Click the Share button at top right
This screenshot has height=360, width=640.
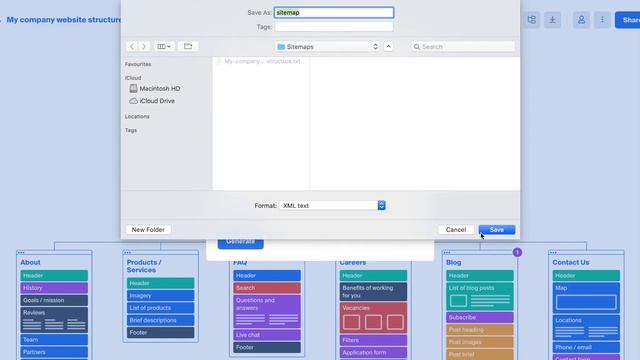(628, 20)
